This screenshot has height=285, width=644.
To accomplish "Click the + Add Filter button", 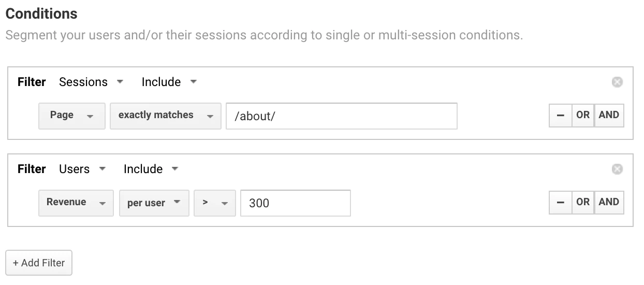I will tap(39, 263).
